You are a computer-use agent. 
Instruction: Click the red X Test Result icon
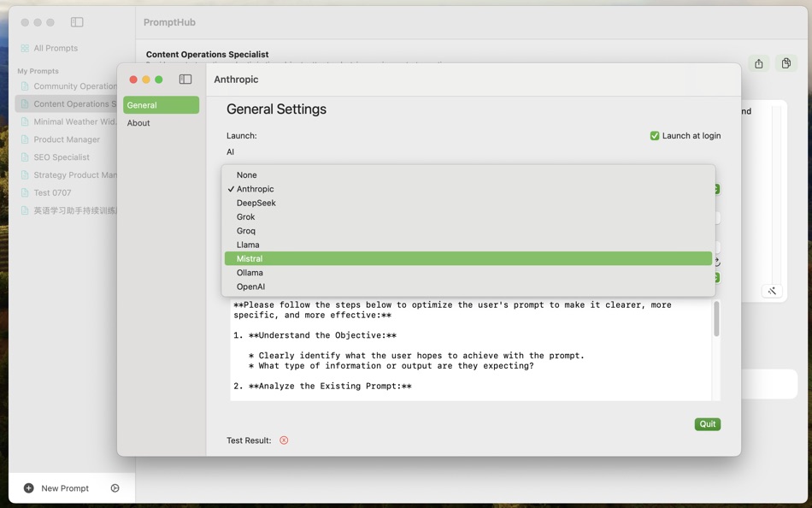click(x=284, y=440)
